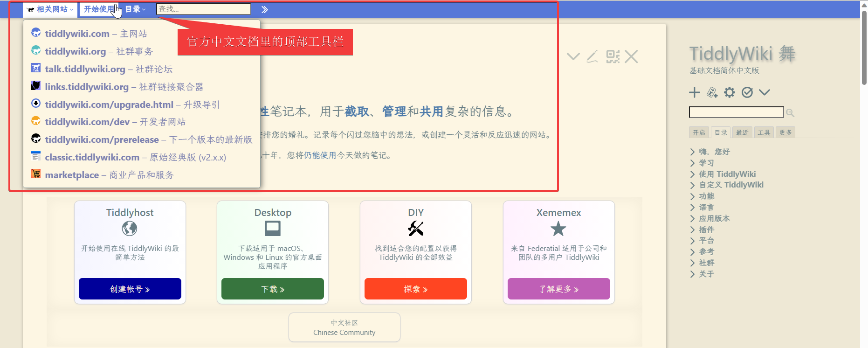
Task: Click the Desktop monitor icon
Action: click(x=273, y=229)
